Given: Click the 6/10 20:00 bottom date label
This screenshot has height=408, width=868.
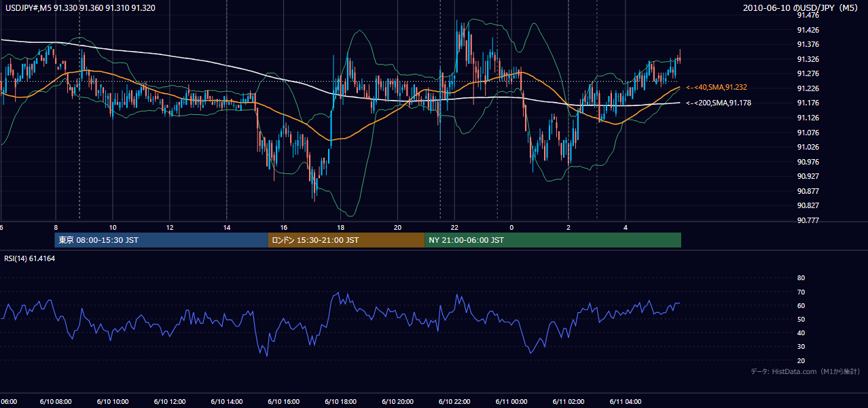Looking at the screenshot, I should point(398,402).
